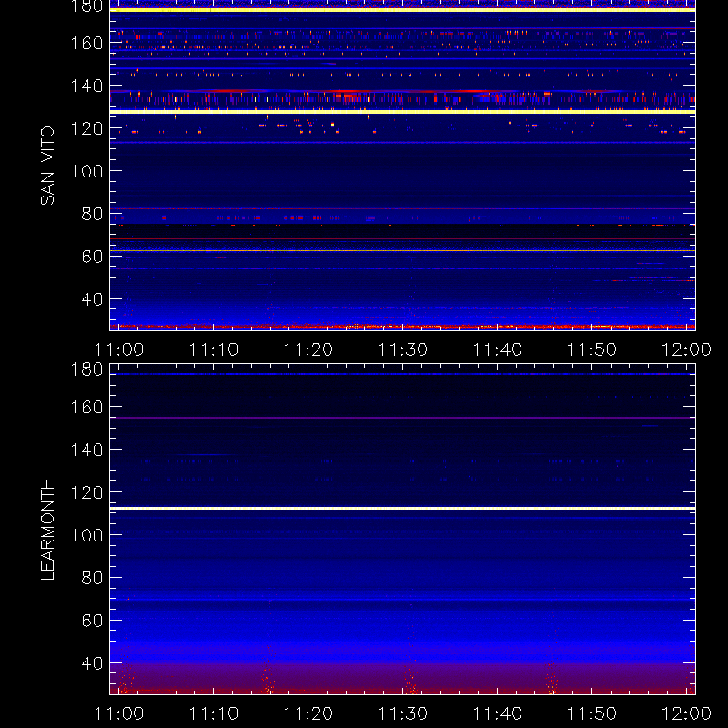
Task: Click the bright yellow line in Learmonth spectrogram
Action: coord(402,509)
